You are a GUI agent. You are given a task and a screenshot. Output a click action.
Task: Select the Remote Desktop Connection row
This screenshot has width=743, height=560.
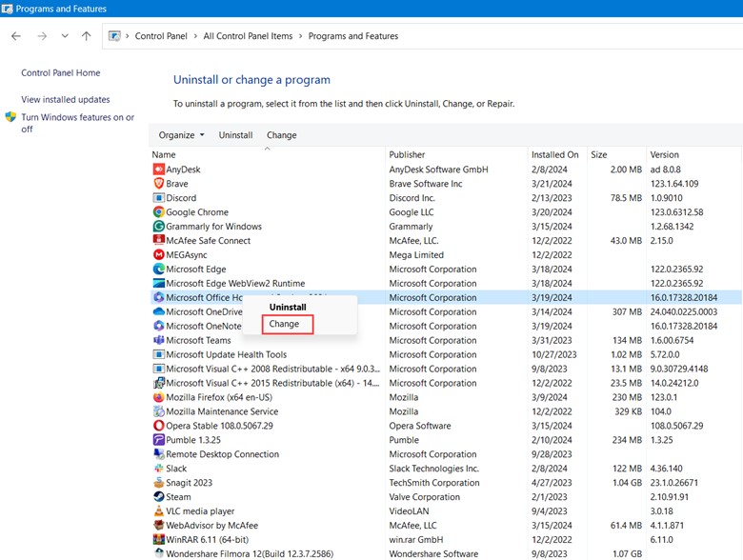point(446,454)
